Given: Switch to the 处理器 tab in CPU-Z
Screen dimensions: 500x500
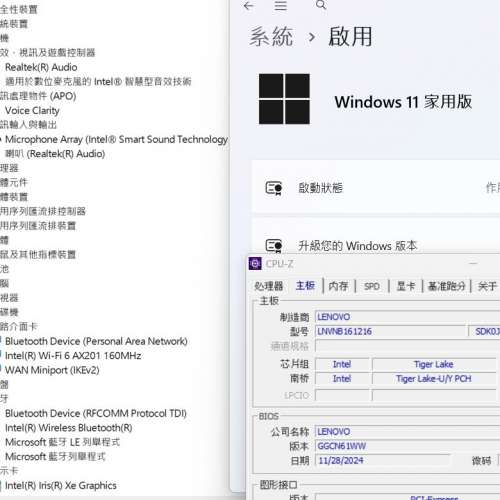Looking at the screenshot, I should click(x=269, y=286).
